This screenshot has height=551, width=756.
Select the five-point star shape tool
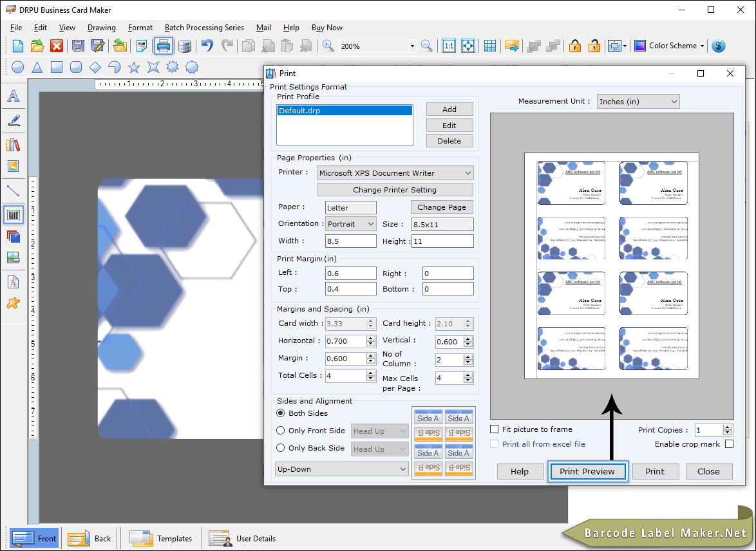[134, 67]
